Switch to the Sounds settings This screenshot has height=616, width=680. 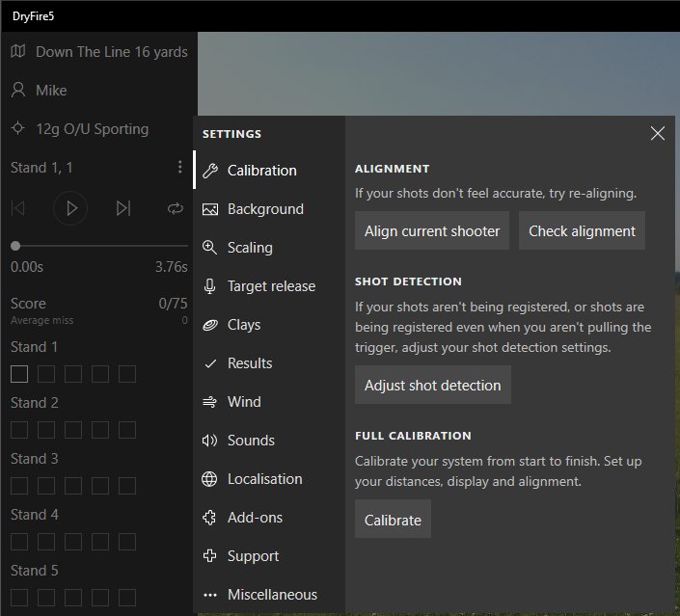point(251,441)
